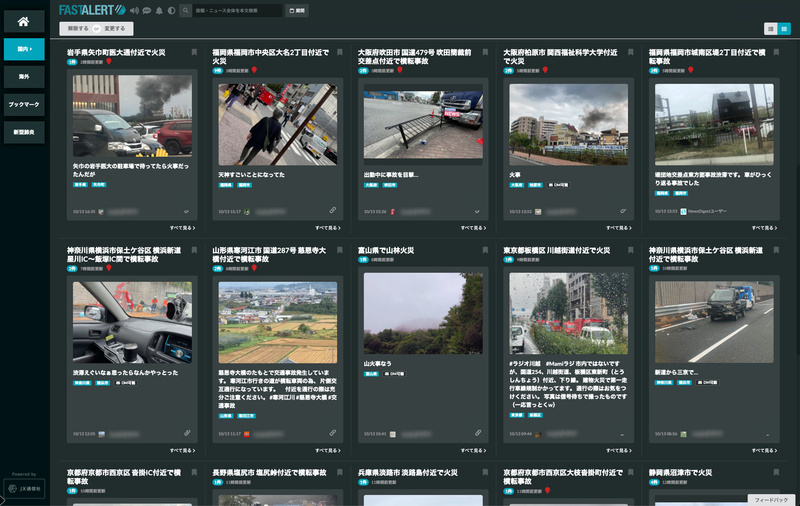Open the Home page from the sidebar

coord(23,21)
